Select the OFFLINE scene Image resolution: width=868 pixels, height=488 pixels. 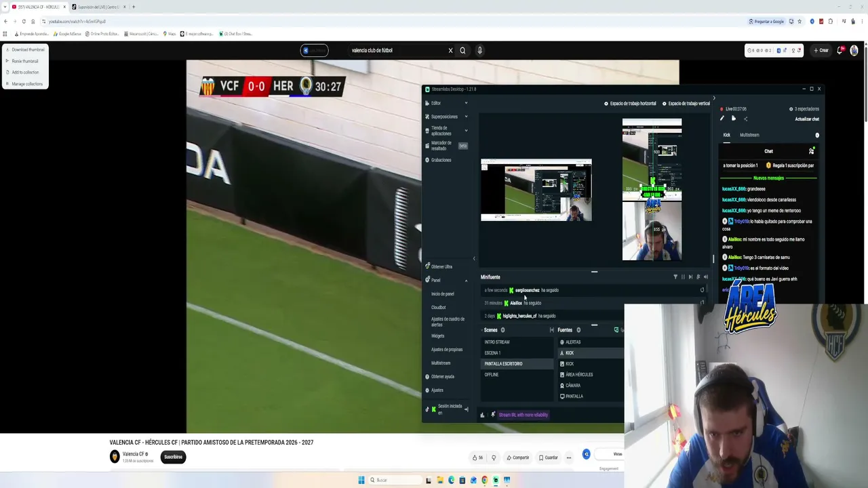point(517,375)
